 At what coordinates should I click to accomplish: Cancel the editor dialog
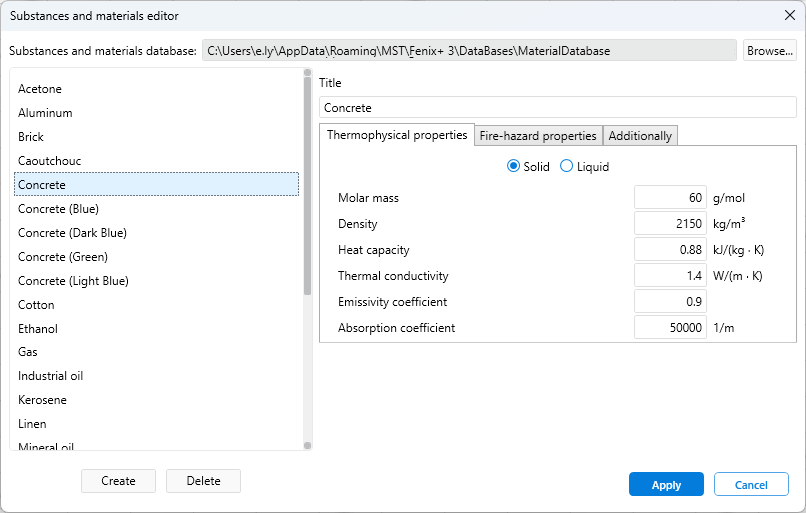click(x=751, y=485)
